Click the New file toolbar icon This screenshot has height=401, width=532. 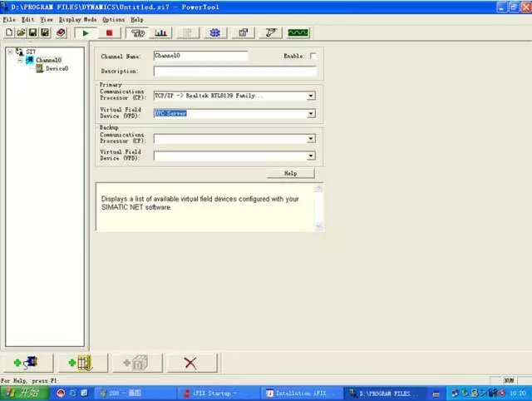[9, 32]
